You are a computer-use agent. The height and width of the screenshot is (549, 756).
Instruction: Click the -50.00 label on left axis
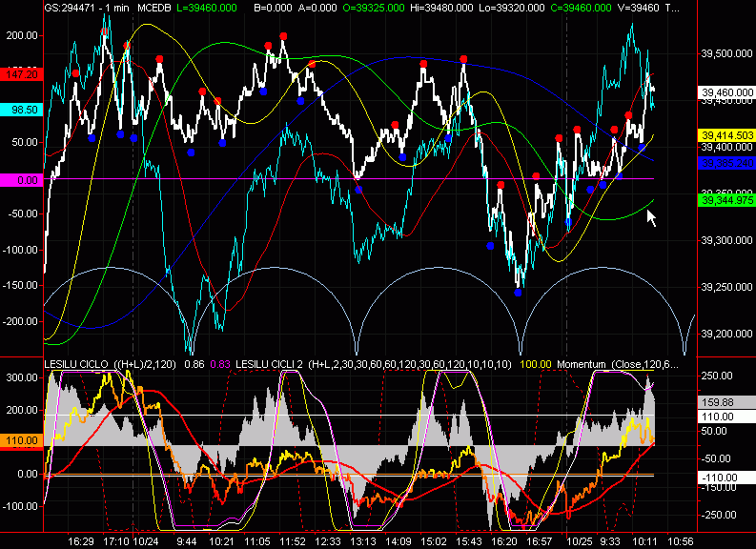(21, 213)
